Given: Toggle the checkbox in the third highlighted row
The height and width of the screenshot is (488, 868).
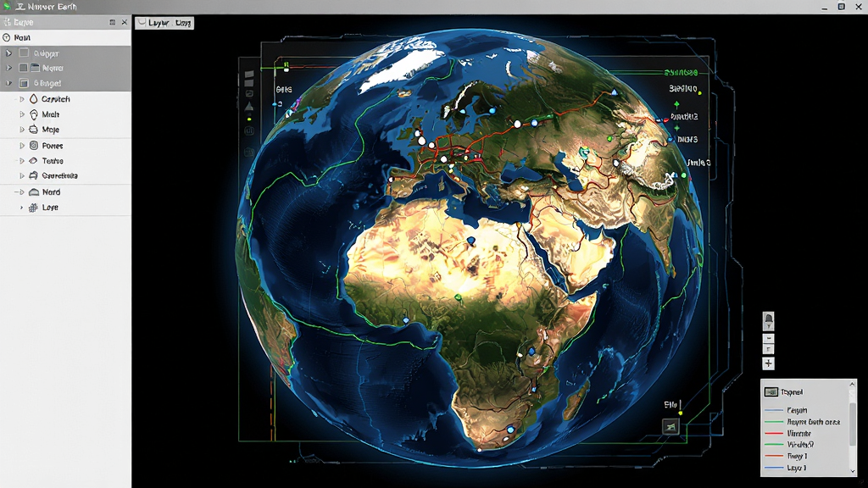Looking at the screenshot, I should click(24, 83).
